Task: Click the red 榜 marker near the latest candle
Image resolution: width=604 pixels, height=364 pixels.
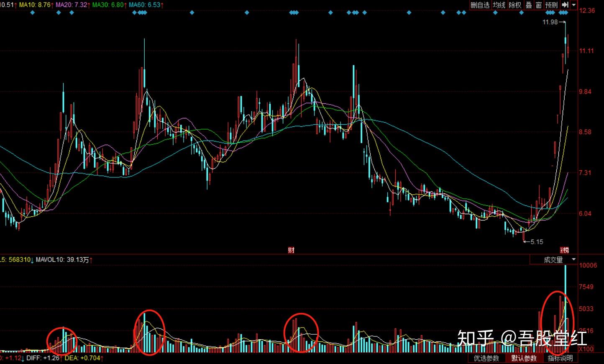Action: point(565,250)
